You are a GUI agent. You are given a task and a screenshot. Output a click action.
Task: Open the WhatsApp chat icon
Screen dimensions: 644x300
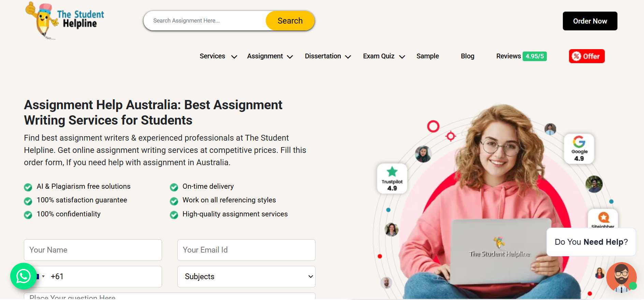(23, 276)
